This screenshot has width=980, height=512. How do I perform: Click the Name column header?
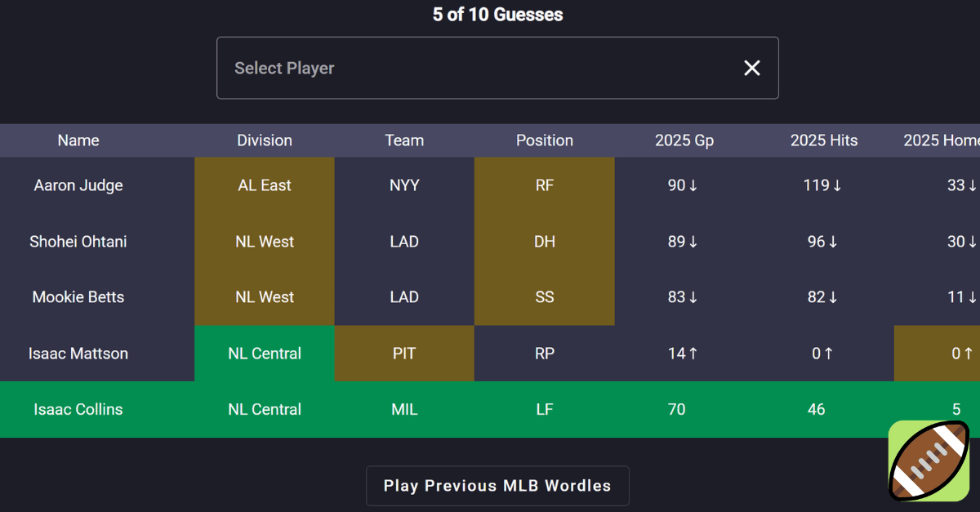[78, 140]
